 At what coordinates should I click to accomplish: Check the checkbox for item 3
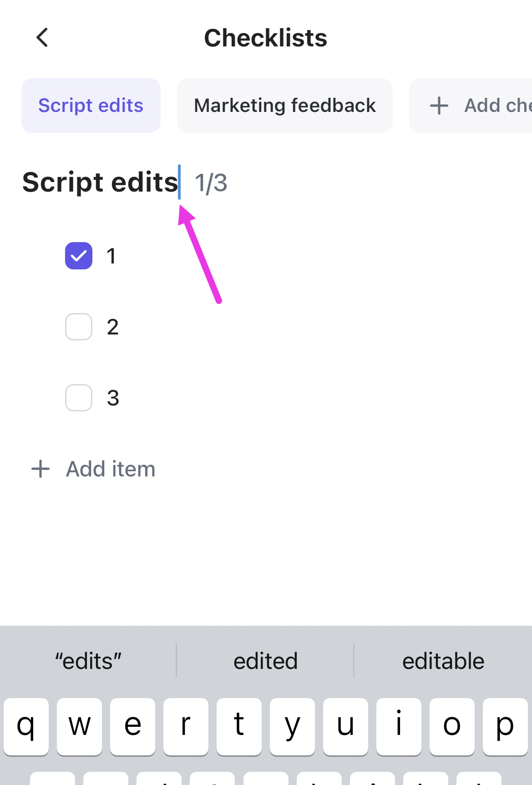point(79,398)
